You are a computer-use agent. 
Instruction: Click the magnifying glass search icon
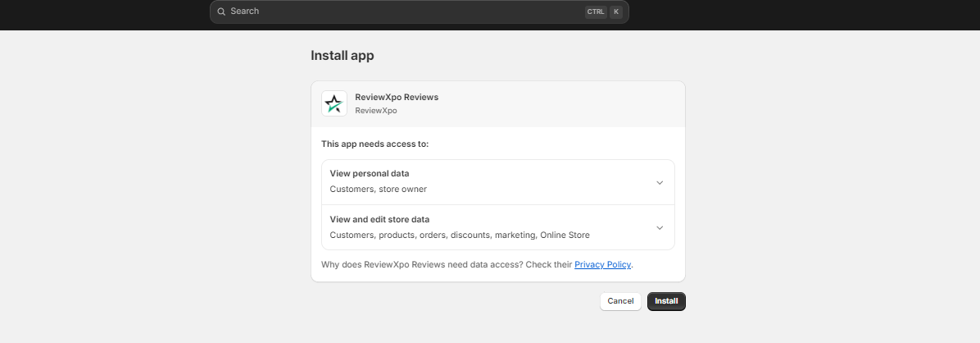pyautogui.click(x=221, y=11)
